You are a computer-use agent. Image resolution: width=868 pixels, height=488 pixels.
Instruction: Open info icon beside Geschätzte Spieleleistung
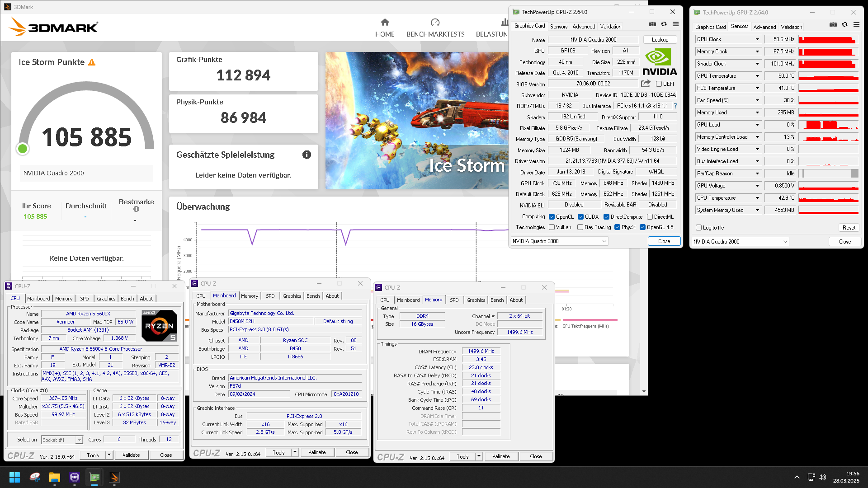point(307,155)
